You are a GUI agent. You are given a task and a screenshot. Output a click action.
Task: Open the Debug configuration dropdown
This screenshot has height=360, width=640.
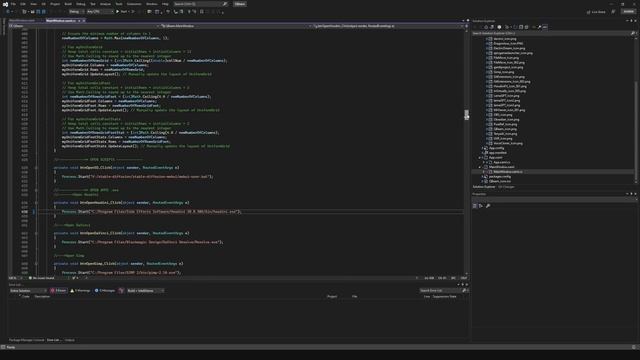tap(76, 11)
